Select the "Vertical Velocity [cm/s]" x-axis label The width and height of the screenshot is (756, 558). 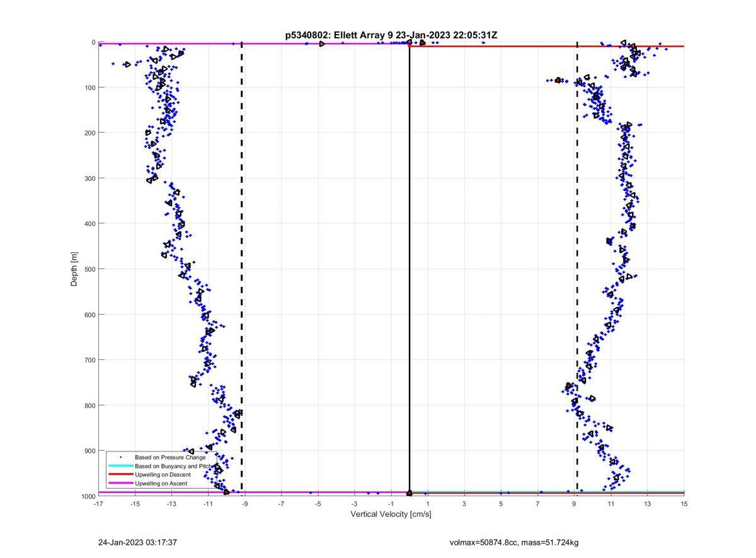pos(391,514)
